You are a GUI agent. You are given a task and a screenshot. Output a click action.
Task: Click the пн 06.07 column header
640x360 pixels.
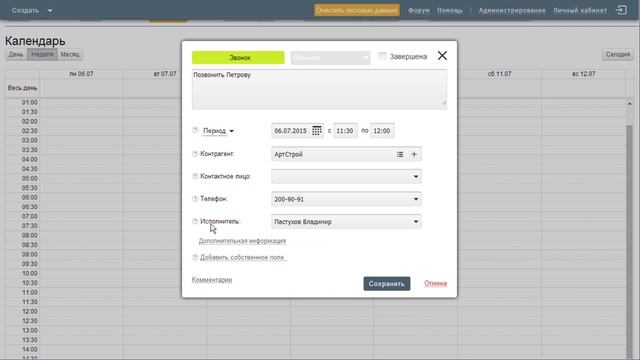coord(81,74)
